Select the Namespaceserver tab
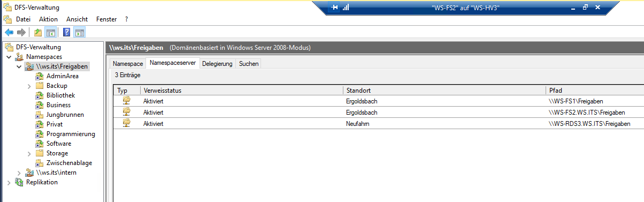Screen dimensions: 644x202 point(173,63)
